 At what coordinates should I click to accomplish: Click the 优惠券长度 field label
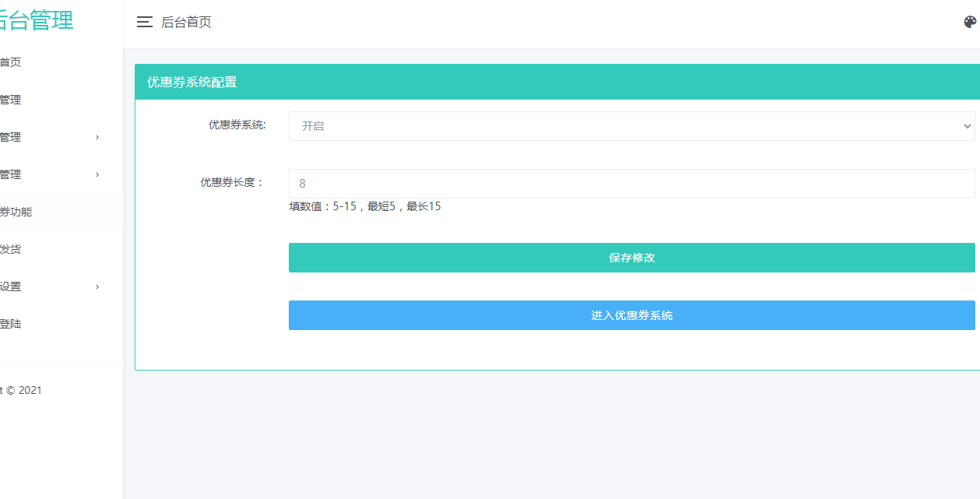click(232, 183)
